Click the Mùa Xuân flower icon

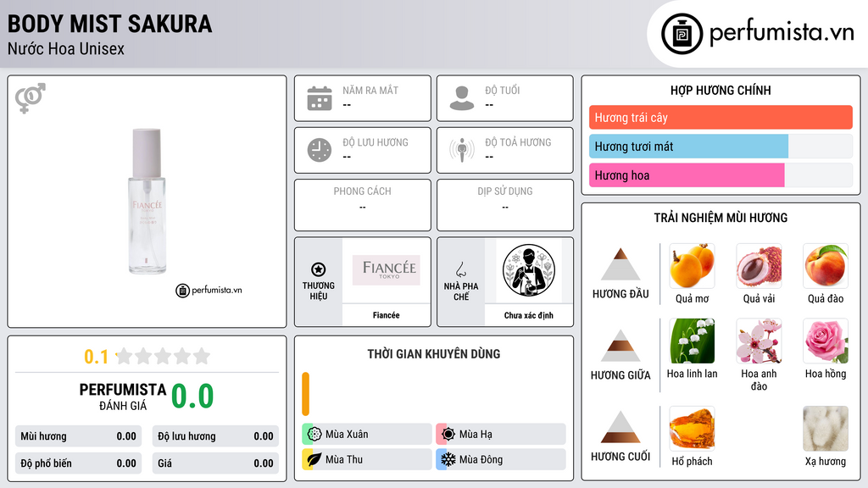coord(314,434)
